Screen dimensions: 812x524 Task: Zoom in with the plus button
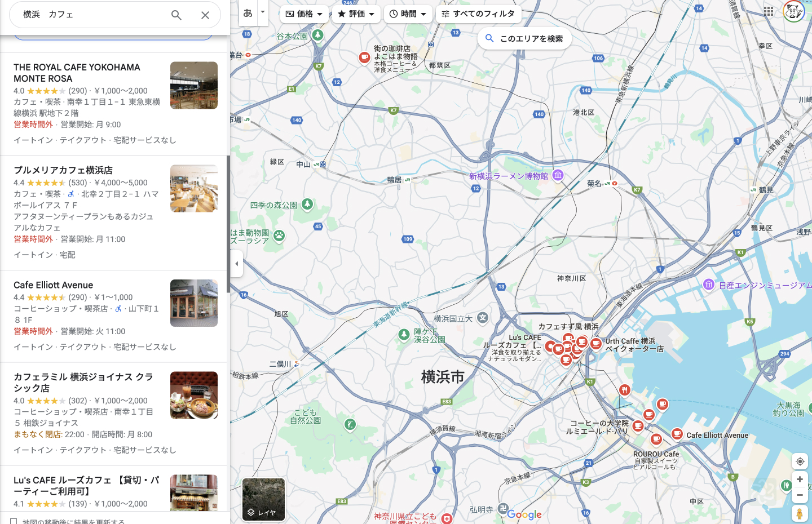click(x=800, y=479)
